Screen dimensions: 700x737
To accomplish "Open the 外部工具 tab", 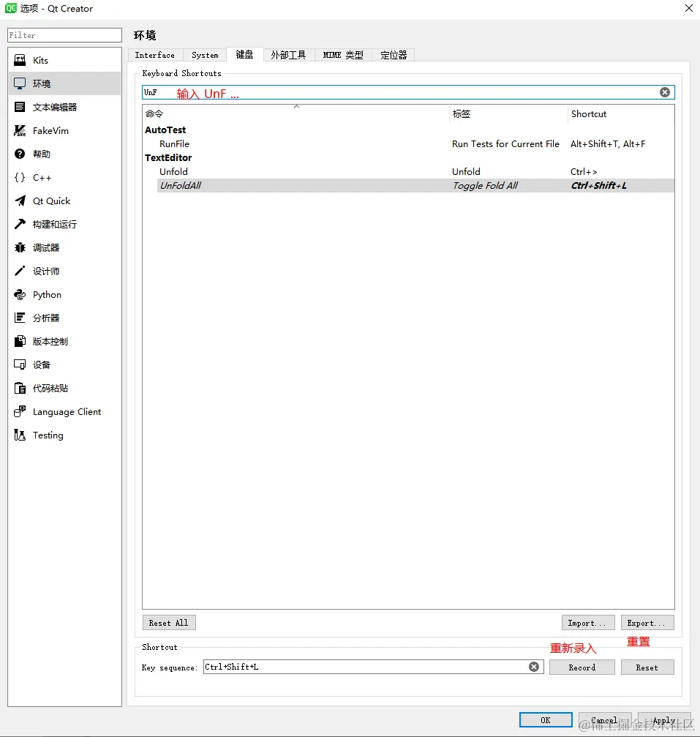I will (288, 55).
